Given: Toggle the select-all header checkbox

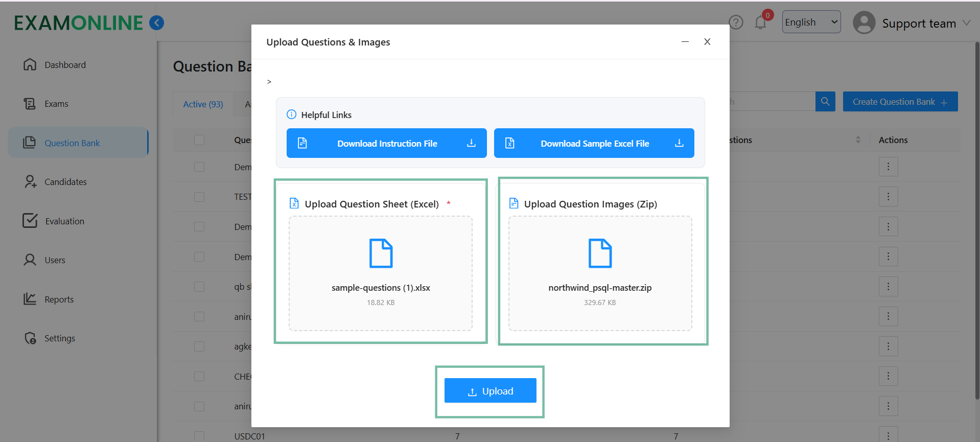Looking at the screenshot, I should click(199, 140).
